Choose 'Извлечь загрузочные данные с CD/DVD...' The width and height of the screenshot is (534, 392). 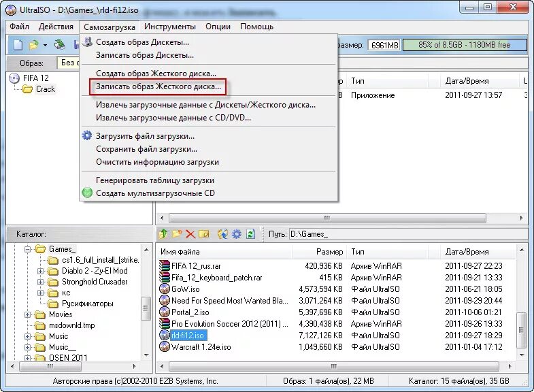(173, 118)
